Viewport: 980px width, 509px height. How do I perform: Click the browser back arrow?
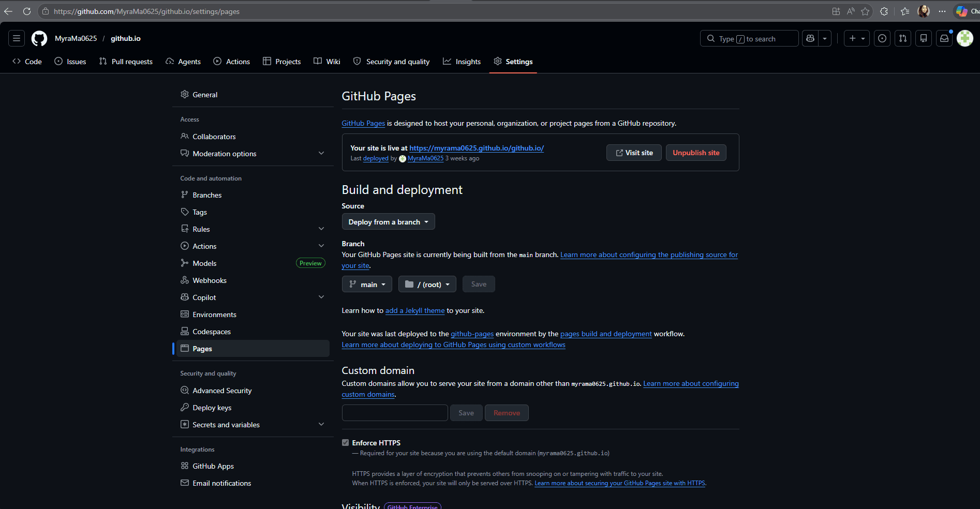[x=8, y=11]
